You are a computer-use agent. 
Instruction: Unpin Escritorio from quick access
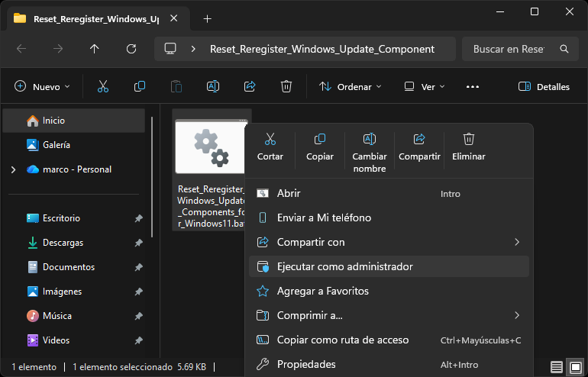(x=138, y=218)
